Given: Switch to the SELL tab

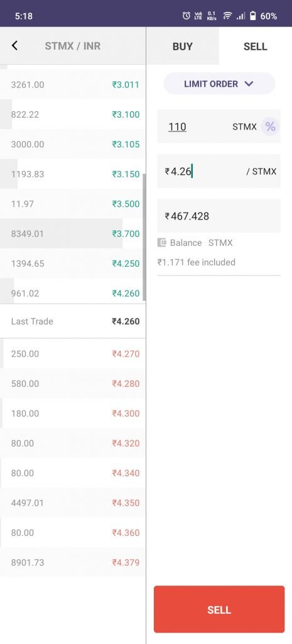Looking at the screenshot, I should click(255, 46).
